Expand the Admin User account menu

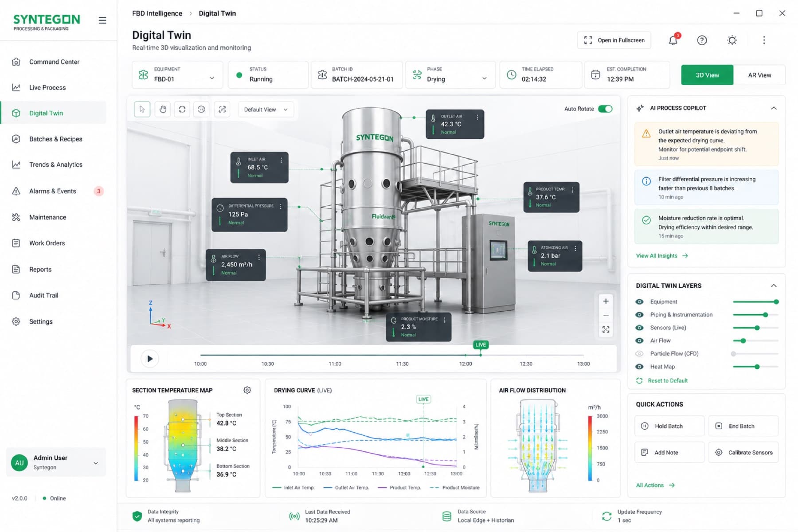point(56,462)
